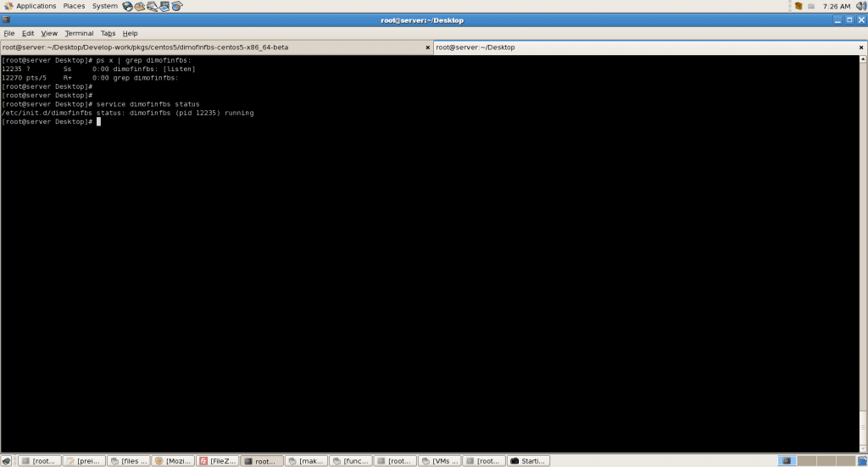Viewport: 868px width, 467px height.
Task: Click the scrollbar down arrow
Action: click(x=863, y=448)
